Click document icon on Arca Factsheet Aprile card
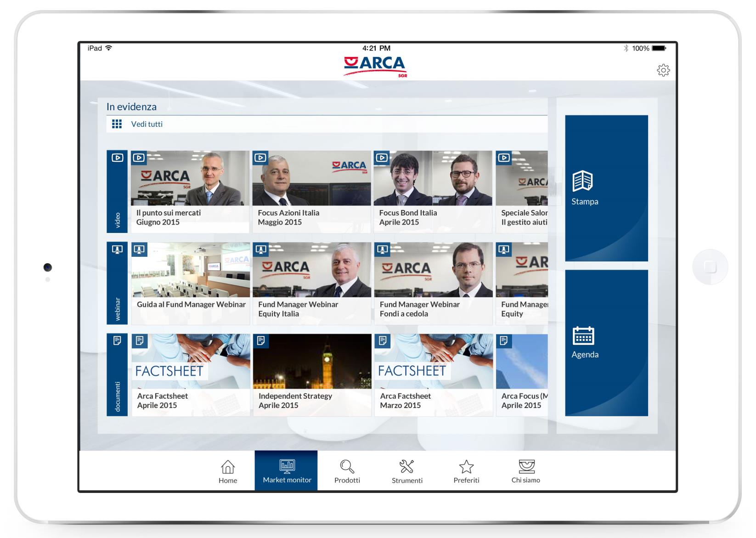This screenshot has height=538, width=756. click(140, 341)
